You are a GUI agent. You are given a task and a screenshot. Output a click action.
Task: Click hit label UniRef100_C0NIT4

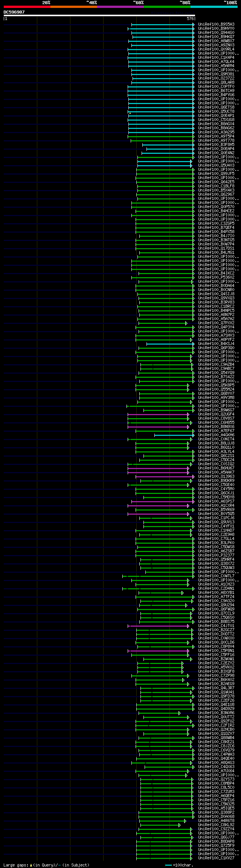coord(216,439)
